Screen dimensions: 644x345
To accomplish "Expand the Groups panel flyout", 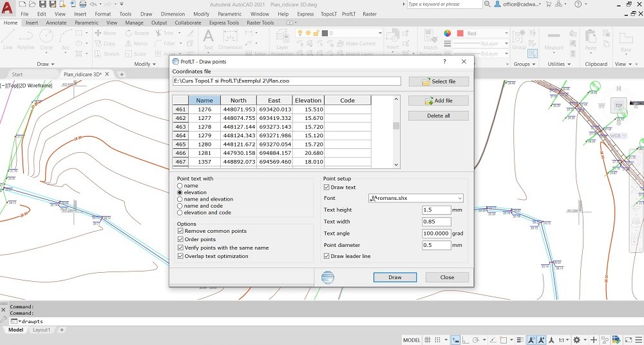I will pos(524,64).
